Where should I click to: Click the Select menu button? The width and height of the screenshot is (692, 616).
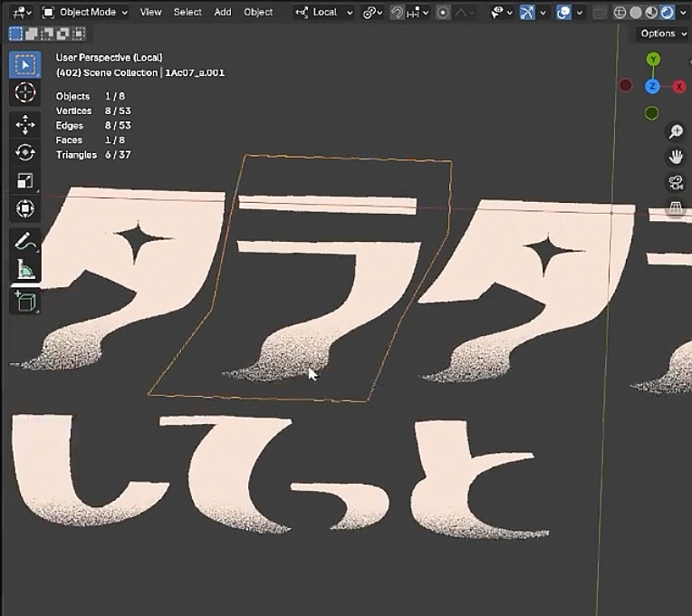pos(187,13)
